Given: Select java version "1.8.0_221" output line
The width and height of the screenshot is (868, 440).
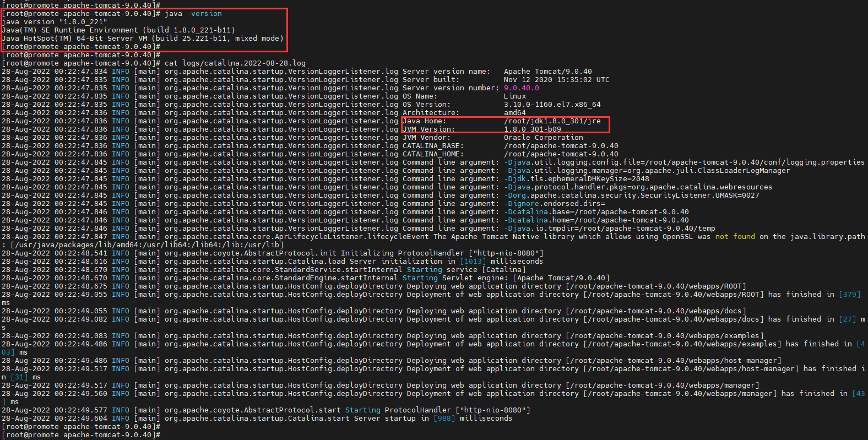Looking at the screenshot, I should tap(55, 22).
